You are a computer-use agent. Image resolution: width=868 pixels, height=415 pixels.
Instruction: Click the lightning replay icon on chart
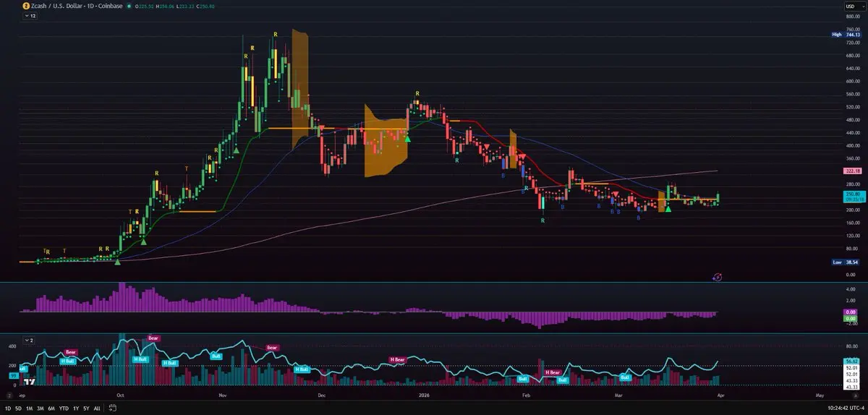tap(717, 276)
